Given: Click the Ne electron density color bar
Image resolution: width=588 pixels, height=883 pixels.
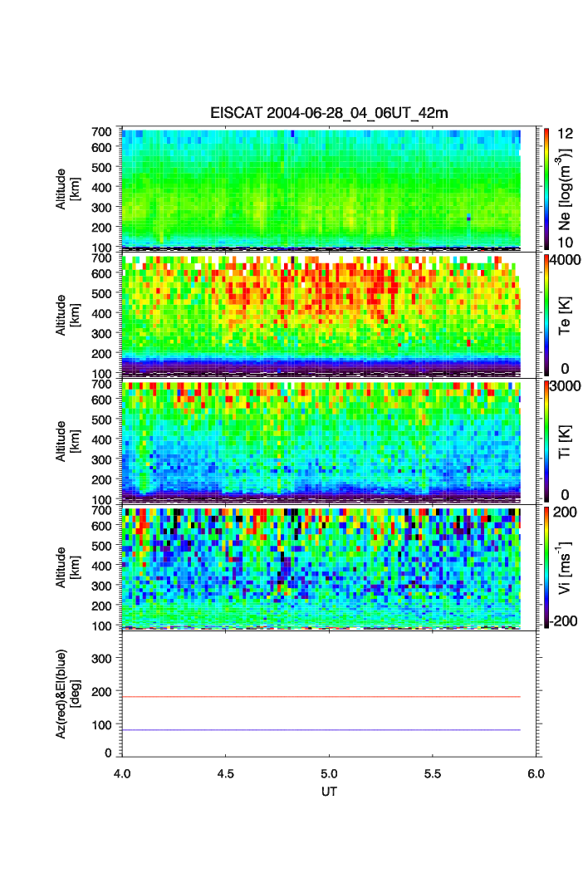Looking at the screenshot, I should [547, 188].
